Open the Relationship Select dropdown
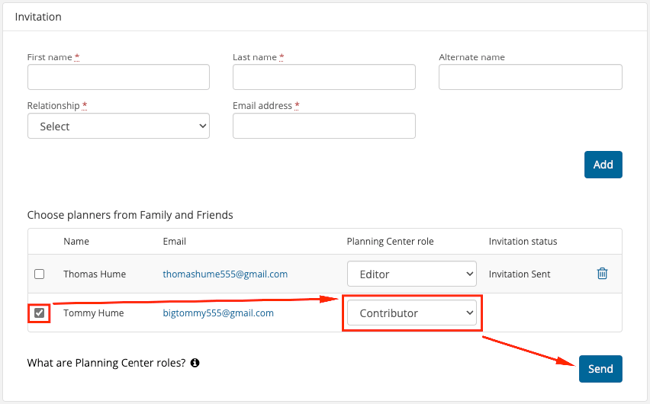650x404 pixels. pos(119,126)
